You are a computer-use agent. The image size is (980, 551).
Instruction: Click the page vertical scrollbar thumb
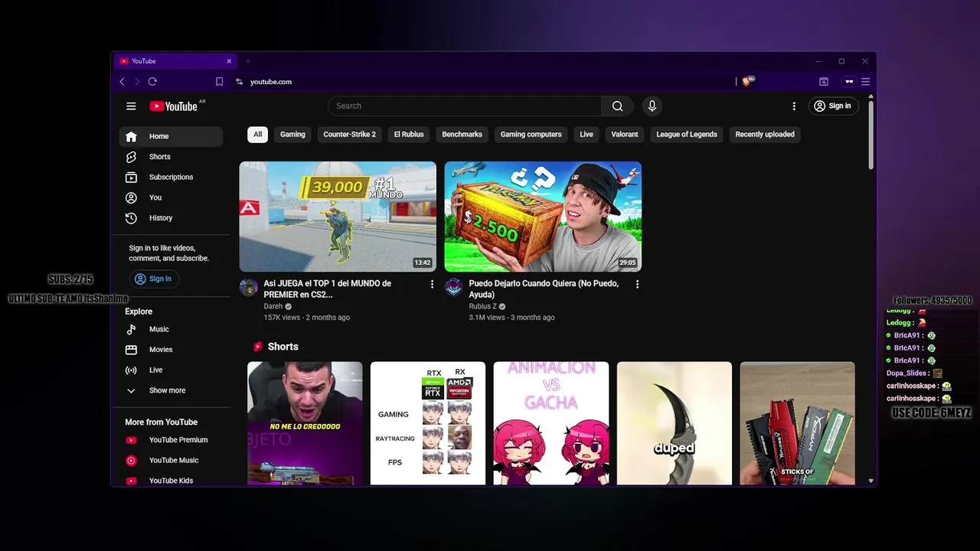871,135
